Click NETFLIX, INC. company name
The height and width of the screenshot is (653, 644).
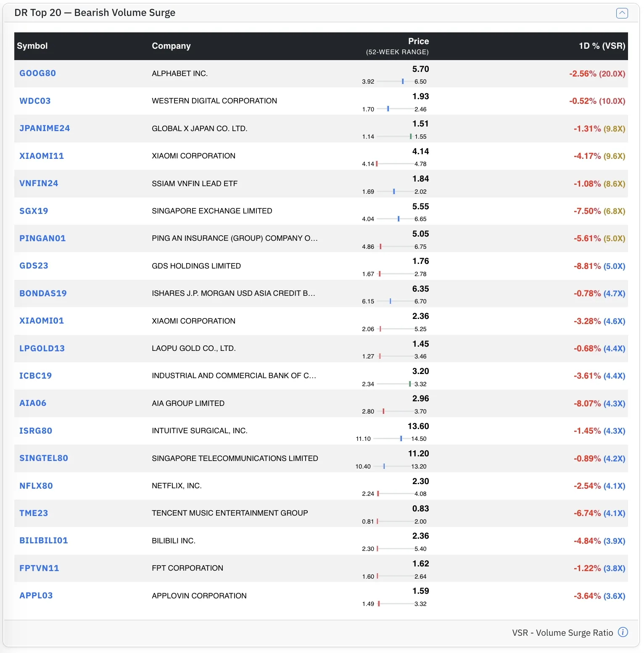(177, 486)
